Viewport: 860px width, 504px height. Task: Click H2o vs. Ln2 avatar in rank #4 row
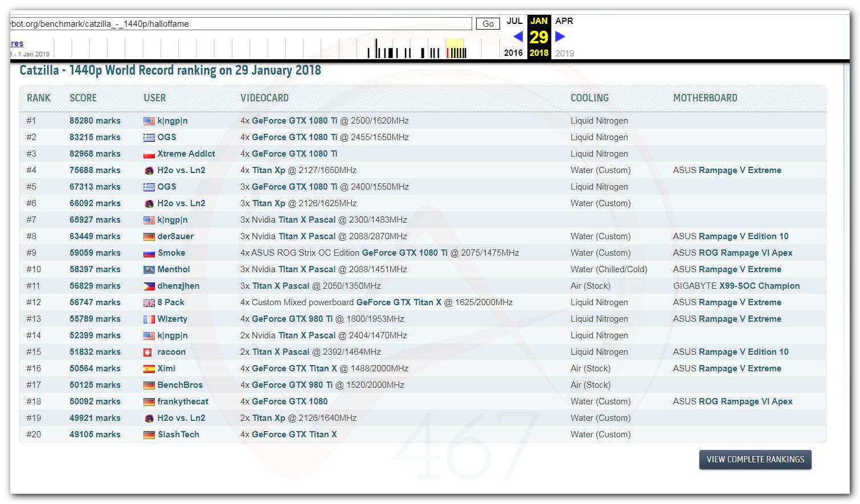click(149, 171)
